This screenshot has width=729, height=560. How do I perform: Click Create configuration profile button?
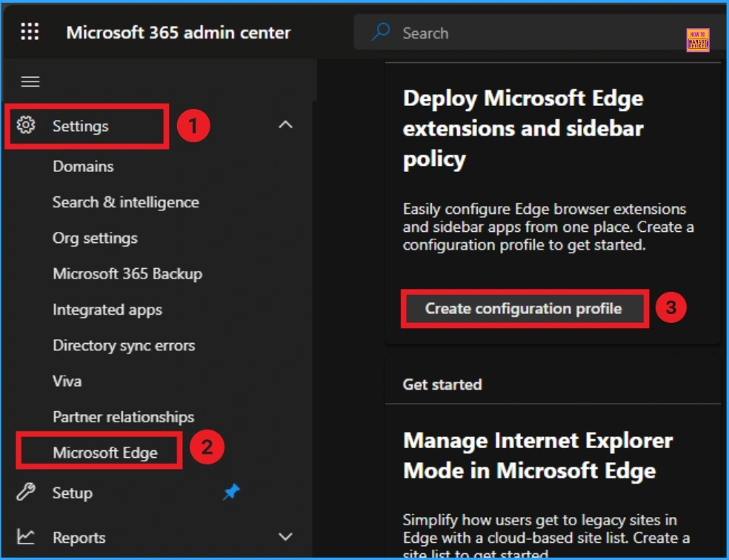click(x=524, y=308)
